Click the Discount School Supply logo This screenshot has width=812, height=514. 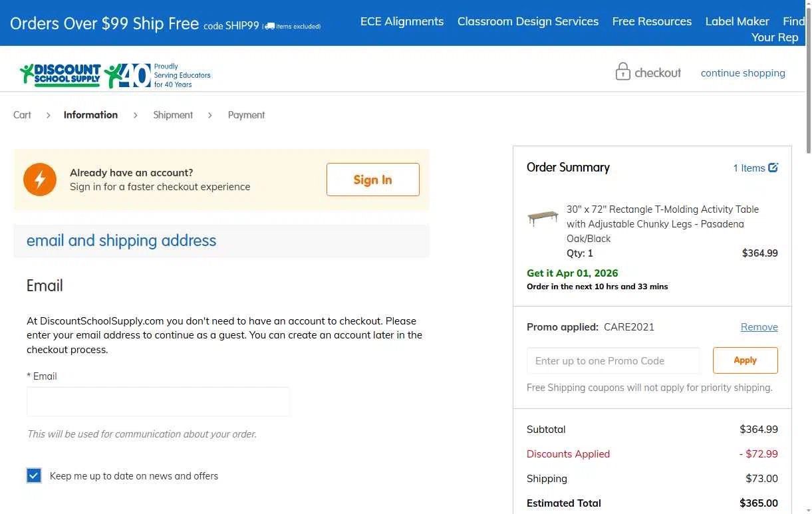pyautogui.click(x=61, y=74)
